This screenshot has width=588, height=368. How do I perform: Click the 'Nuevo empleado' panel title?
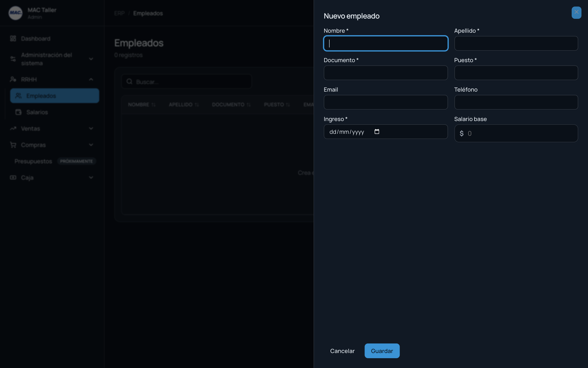[351, 16]
